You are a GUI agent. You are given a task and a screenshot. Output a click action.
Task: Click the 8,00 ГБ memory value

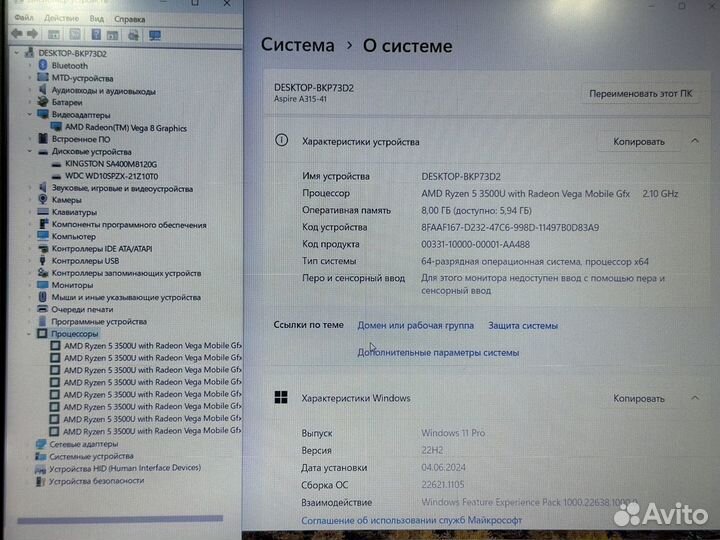tap(476, 210)
